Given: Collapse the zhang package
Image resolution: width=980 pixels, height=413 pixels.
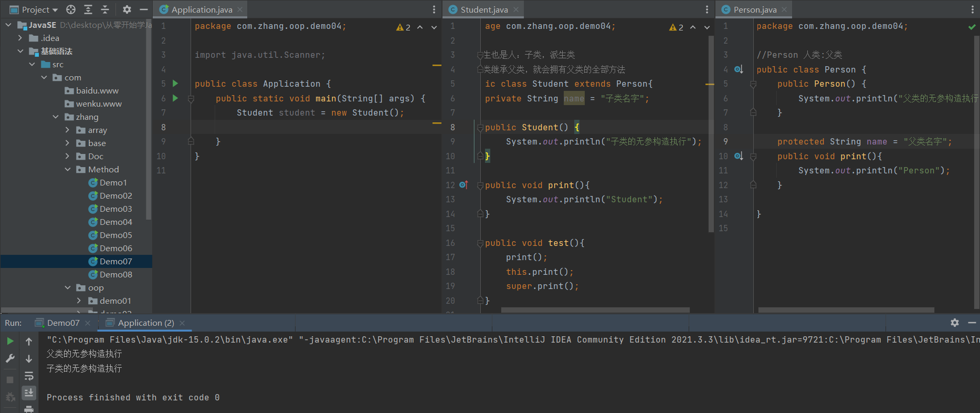Looking at the screenshot, I should point(56,117).
